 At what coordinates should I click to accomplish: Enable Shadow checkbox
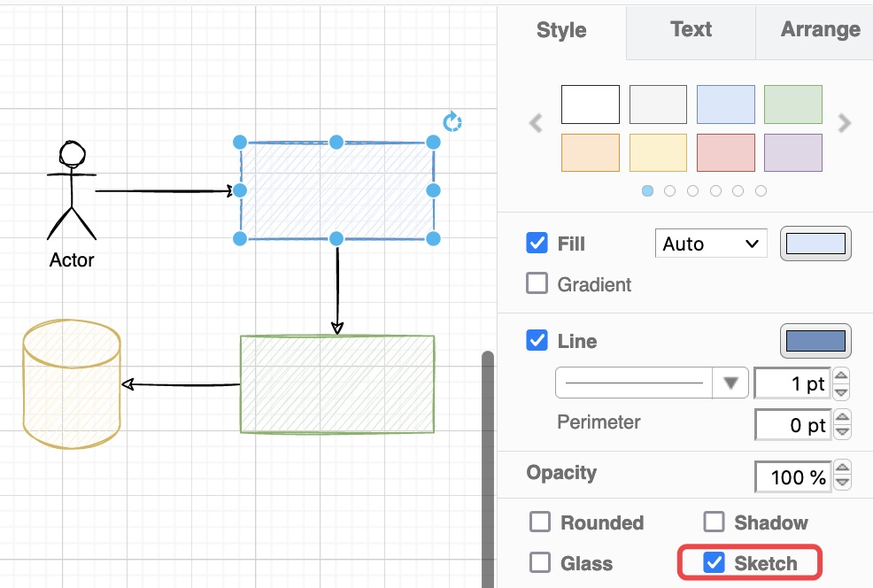pos(714,522)
